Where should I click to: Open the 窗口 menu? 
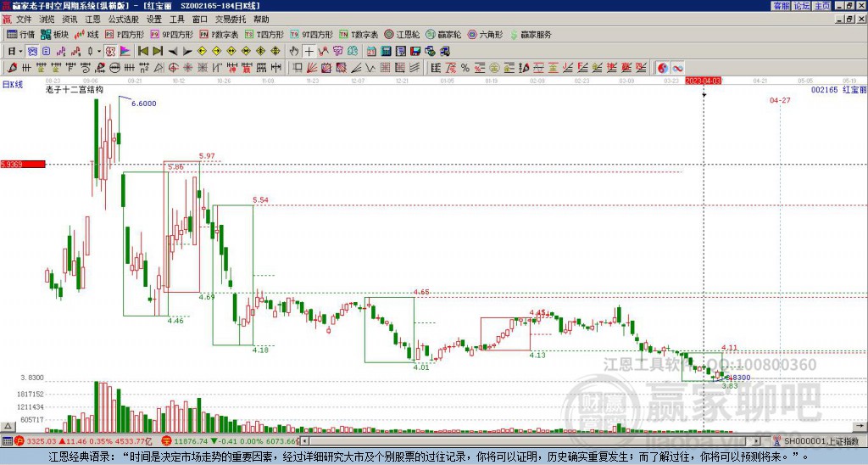[200, 20]
